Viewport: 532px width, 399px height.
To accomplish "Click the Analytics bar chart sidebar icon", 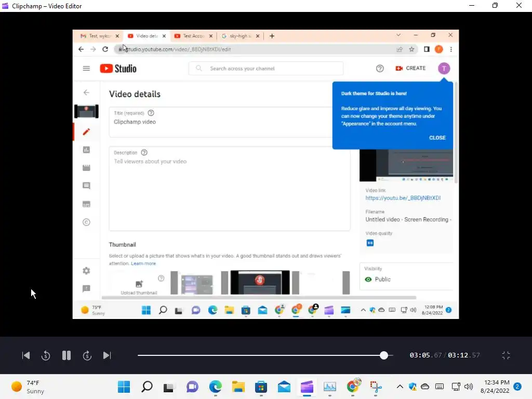I will (x=87, y=150).
